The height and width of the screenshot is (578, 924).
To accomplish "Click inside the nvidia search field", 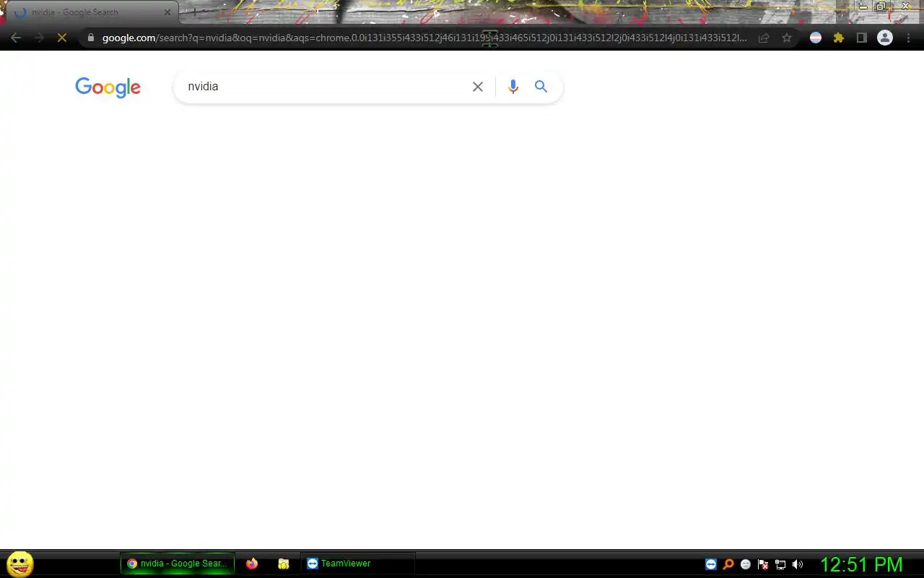I will coord(325,87).
